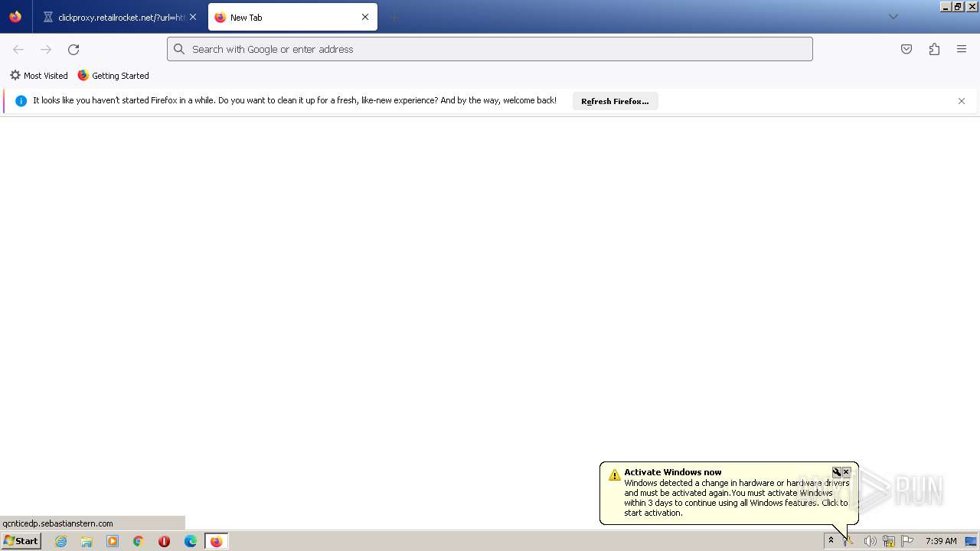This screenshot has width=980, height=551.
Task: Select the New Tab tab
Action: point(292,17)
